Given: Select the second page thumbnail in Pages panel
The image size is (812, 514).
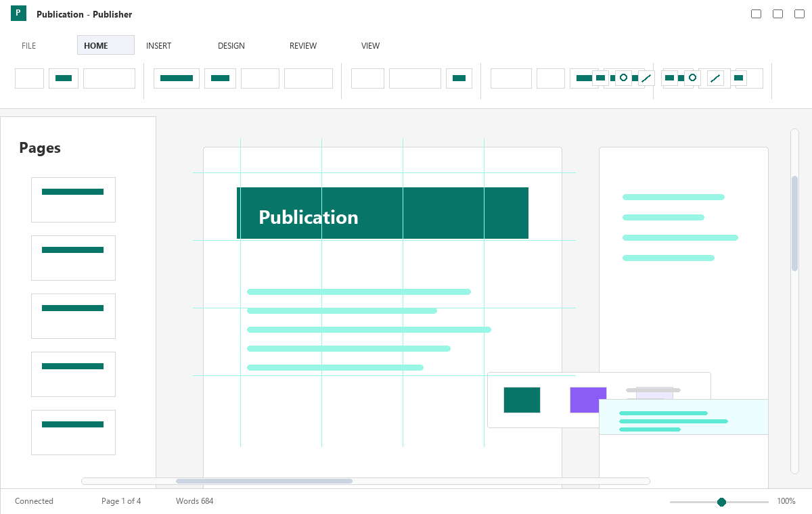Looking at the screenshot, I should click(x=73, y=258).
